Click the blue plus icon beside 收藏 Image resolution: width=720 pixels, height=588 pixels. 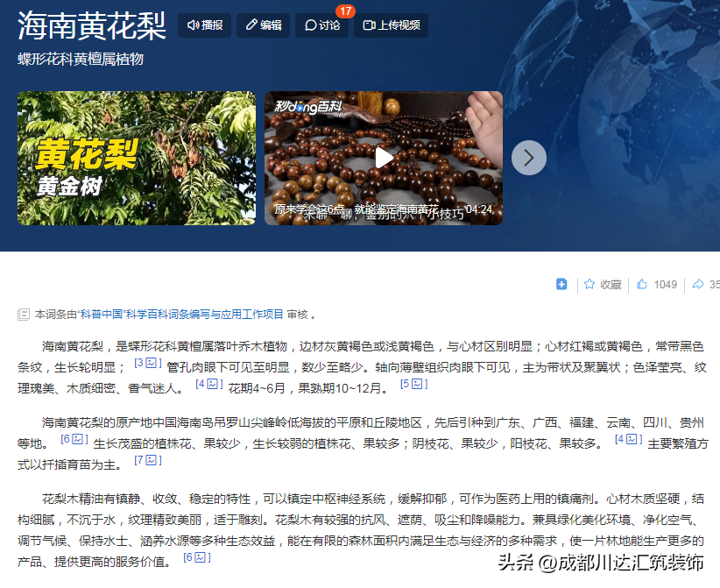click(561, 284)
